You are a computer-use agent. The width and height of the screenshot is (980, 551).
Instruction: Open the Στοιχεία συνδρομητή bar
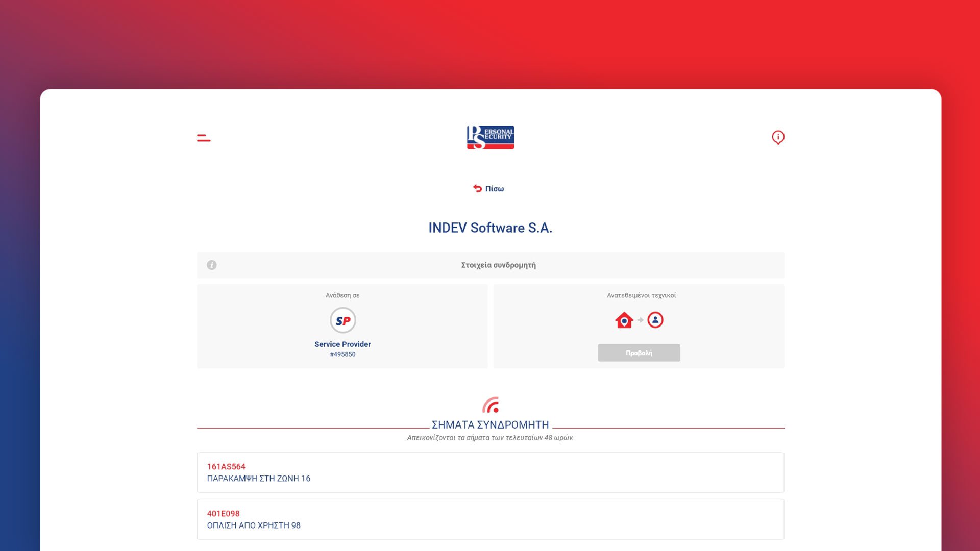[491, 265]
